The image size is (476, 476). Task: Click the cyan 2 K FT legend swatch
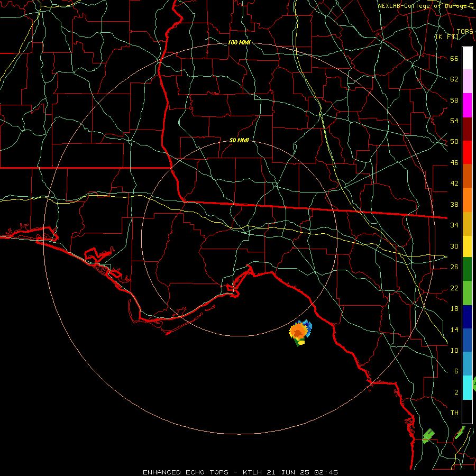[467, 387]
